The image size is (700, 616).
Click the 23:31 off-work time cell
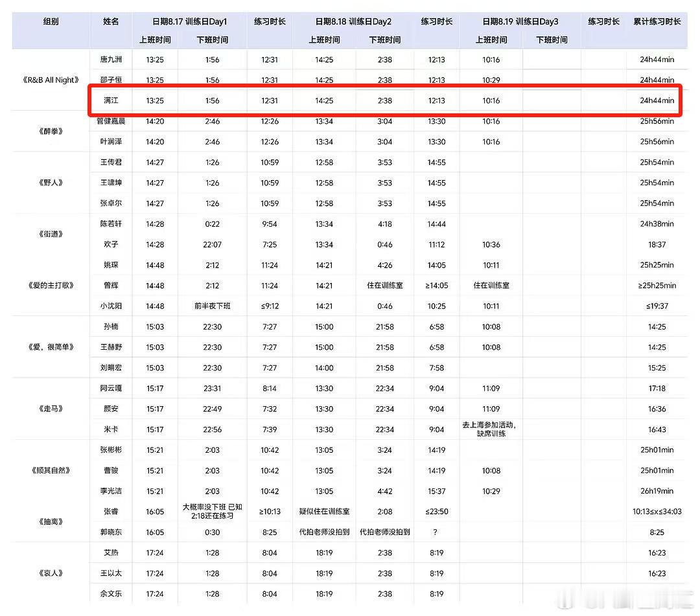(212, 388)
